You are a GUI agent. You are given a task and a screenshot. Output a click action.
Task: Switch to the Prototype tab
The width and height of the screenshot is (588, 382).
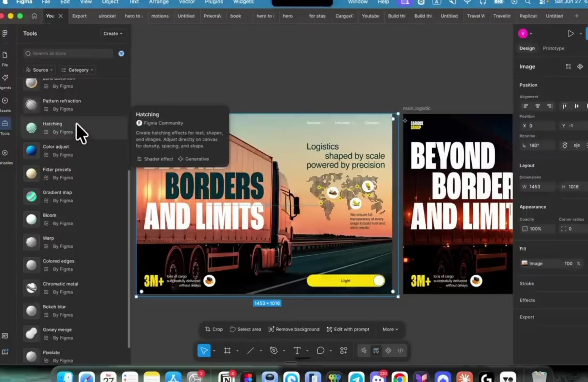coord(553,48)
